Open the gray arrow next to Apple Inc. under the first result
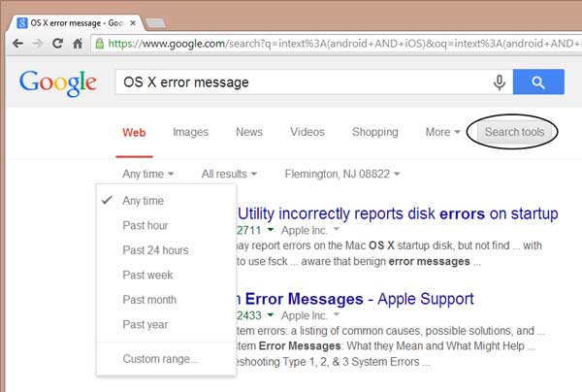582x392 pixels. tap(337, 229)
